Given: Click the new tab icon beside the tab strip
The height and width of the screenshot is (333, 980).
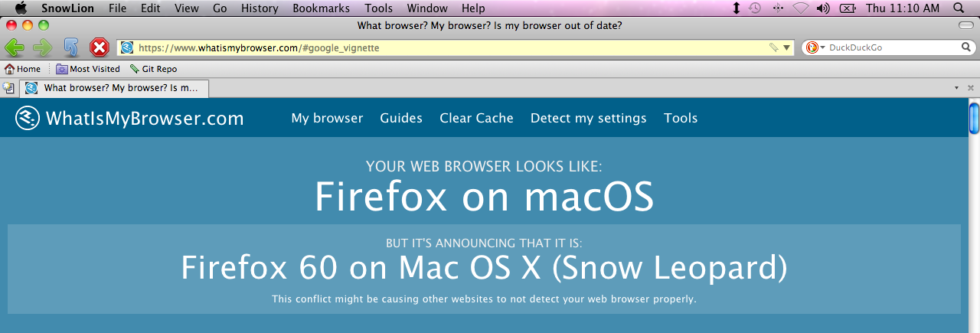Looking at the screenshot, I should [9, 88].
